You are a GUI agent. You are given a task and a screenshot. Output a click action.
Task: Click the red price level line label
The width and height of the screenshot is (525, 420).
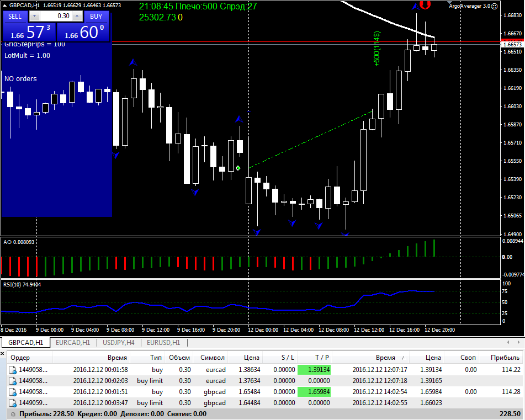click(513, 41)
